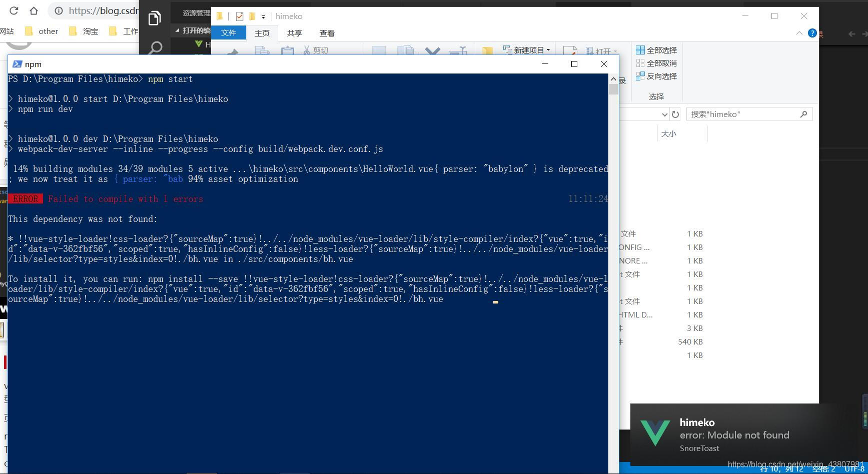The image size is (868, 474).
Task: Click the folder icon in himeko title bar
Action: point(219,16)
